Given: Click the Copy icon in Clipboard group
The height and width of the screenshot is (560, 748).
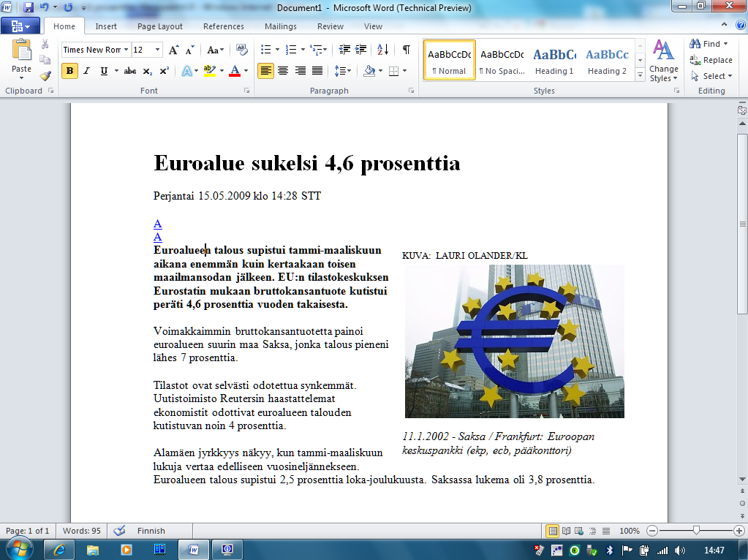Looking at the screenshot, I should (45, 60).
